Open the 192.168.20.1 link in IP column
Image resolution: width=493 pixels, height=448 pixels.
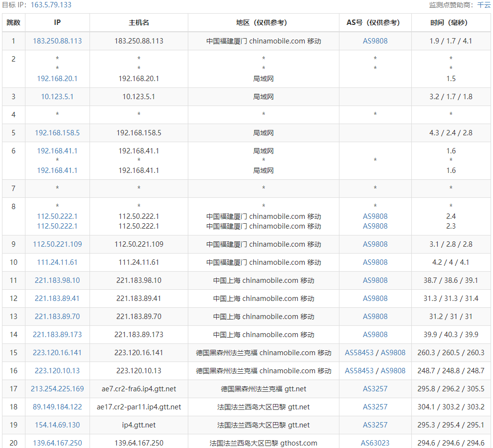point(57,79)
